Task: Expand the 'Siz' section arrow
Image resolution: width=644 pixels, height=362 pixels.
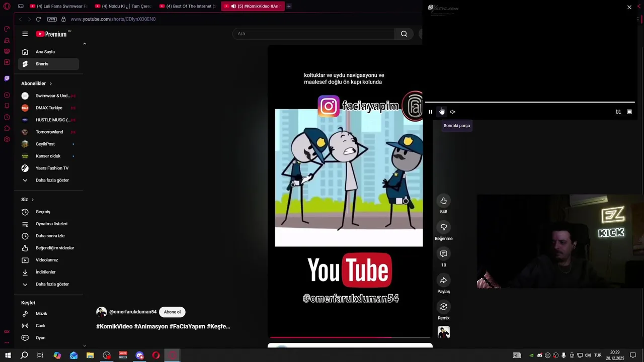Action: (33, 200)
